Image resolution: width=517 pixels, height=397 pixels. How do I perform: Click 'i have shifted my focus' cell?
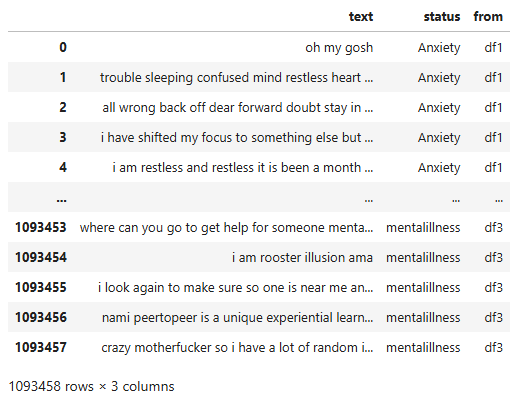[237, 138]
